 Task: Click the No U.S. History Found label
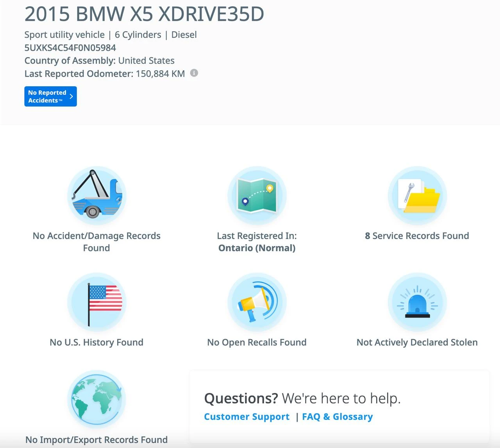96,342
